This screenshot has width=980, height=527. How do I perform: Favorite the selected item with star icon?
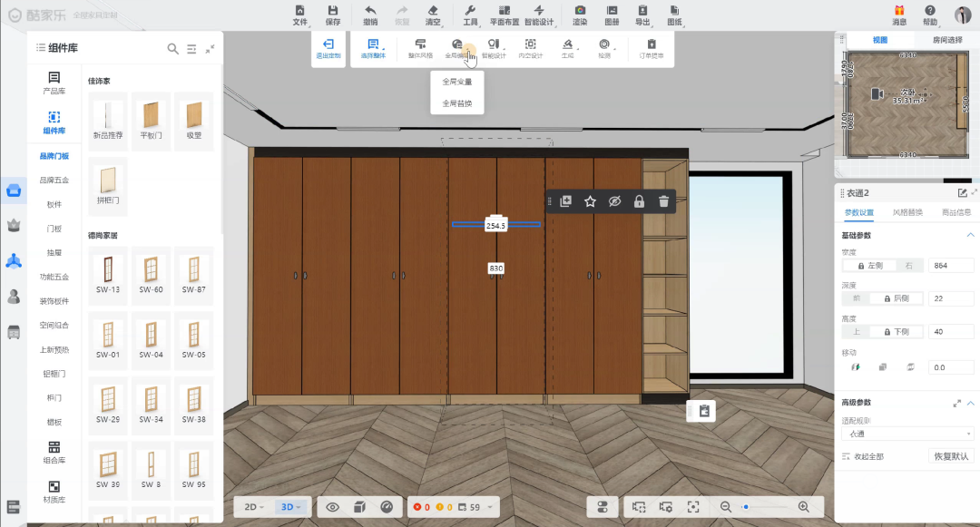590,201
